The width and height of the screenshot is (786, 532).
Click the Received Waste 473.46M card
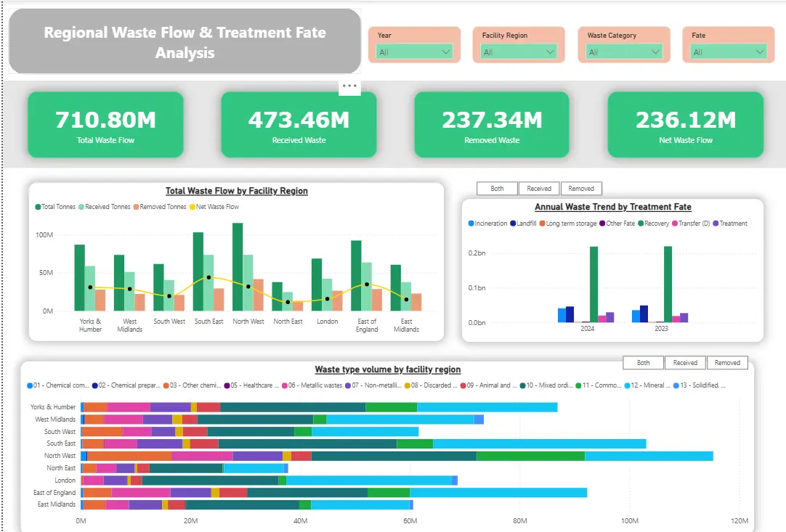pyautogui.click(x=299, y=125)
